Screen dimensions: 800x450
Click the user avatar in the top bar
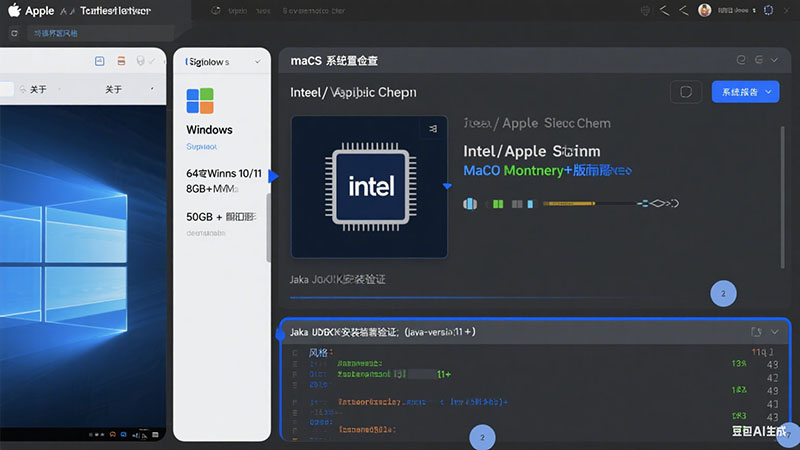pos(705,10)
